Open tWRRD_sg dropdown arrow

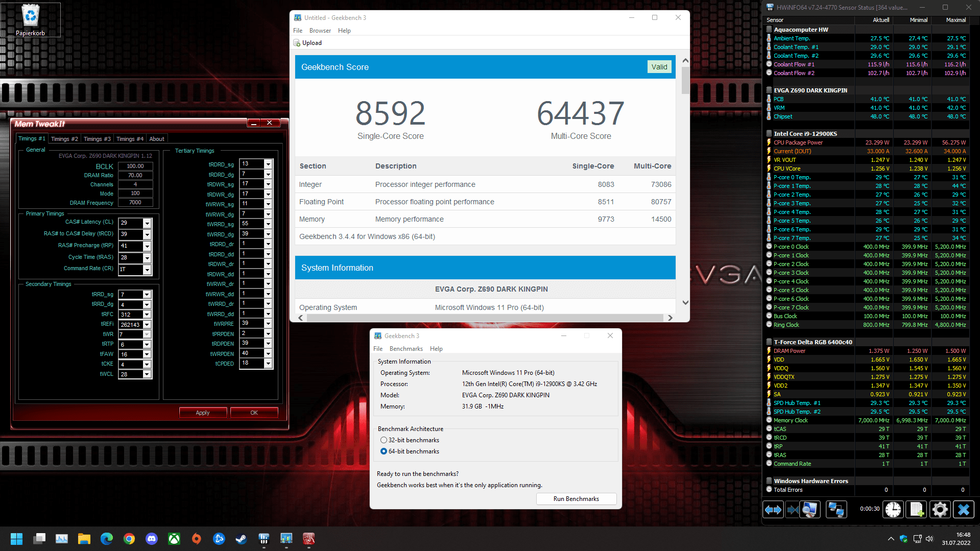click(268, 224)
